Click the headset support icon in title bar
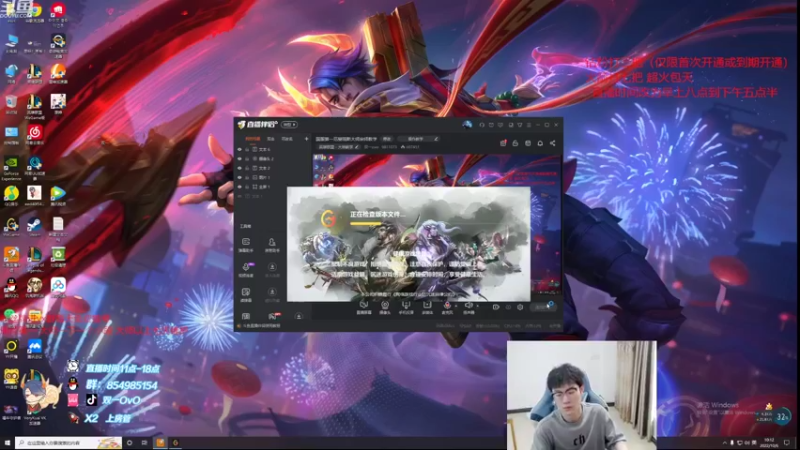800x450 pixels. pyautogui.click(x=482, y=125)
